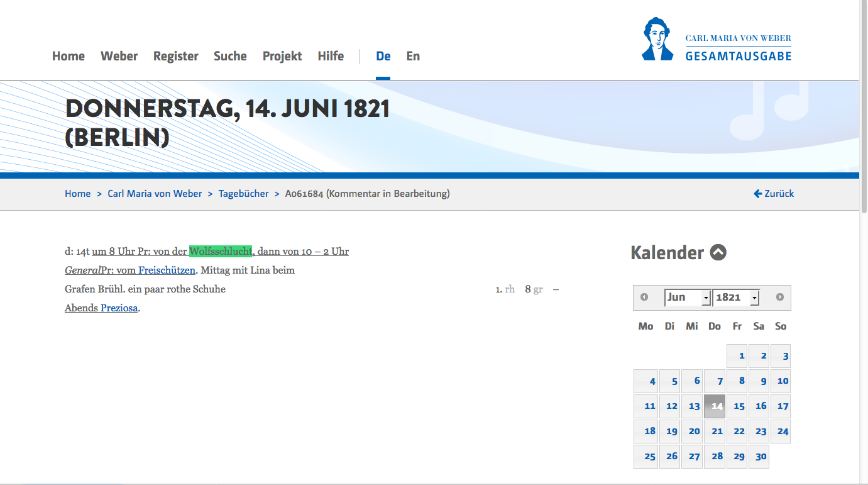
Task: Select June 29 in the calendar
Action: click(x=737, y=457)
